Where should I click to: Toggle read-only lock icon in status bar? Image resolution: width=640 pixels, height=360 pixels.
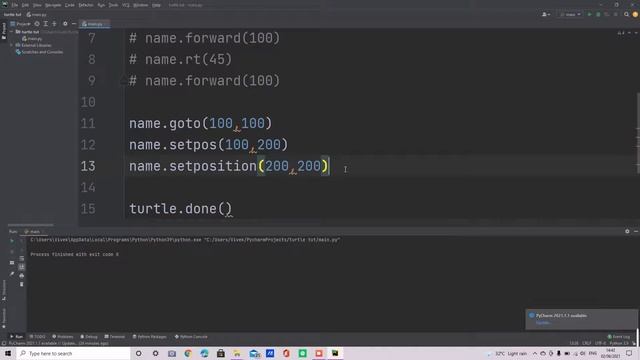coord(635,343)
